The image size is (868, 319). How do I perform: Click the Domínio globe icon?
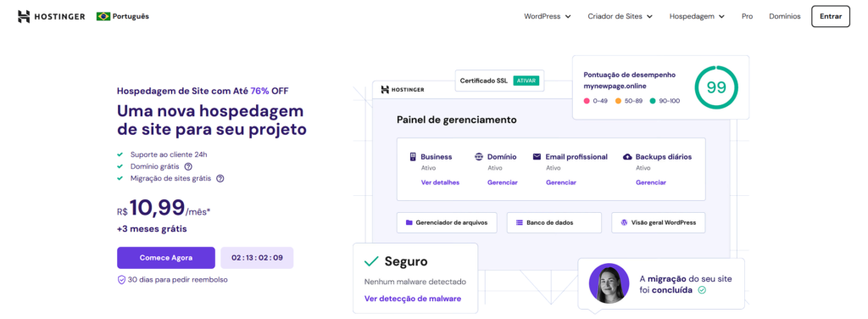click(x=479, y=157)
